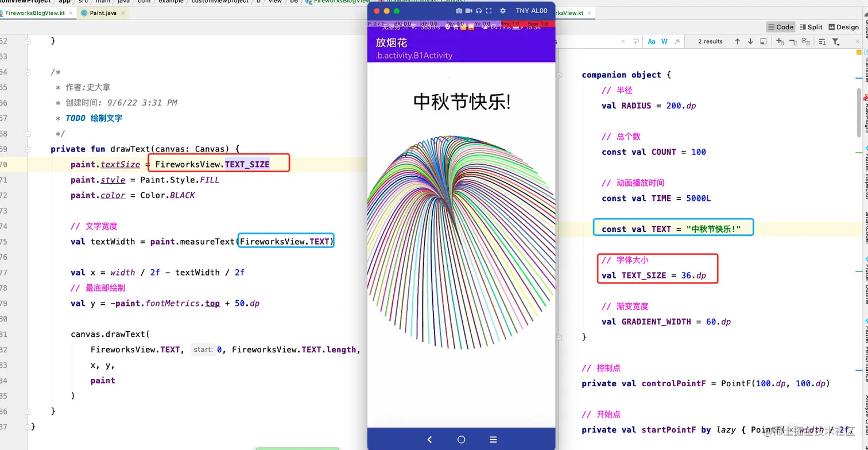Switch to Design view mode

(x=843, y=27)
